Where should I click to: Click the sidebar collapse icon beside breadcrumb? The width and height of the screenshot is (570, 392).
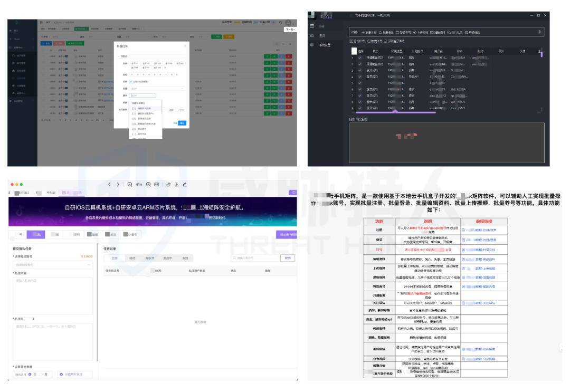41,23
